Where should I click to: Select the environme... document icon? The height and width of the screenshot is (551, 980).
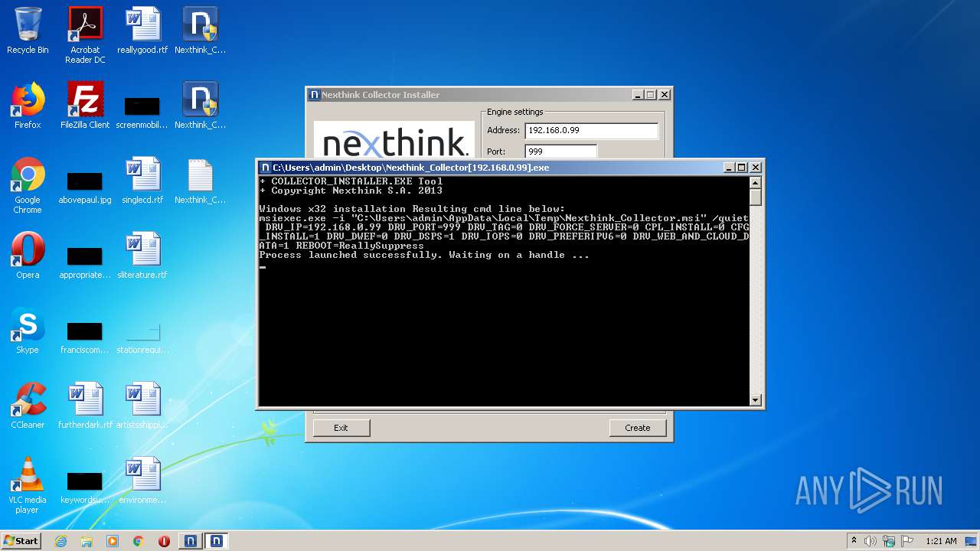pos(142,481)
